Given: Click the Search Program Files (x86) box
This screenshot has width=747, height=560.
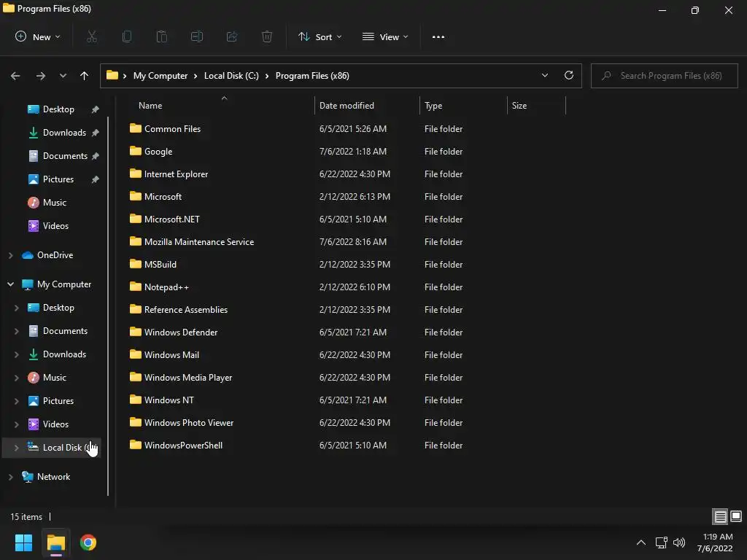Looking at the screenshot, I should click(x=664, y=76).
